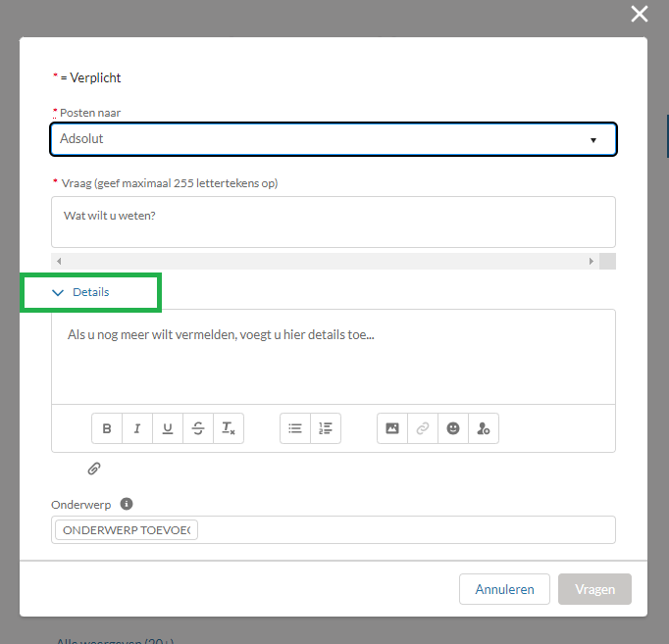Click the remove formatting icon
Viewport: 669px width, 644px height.
point(229,428)
